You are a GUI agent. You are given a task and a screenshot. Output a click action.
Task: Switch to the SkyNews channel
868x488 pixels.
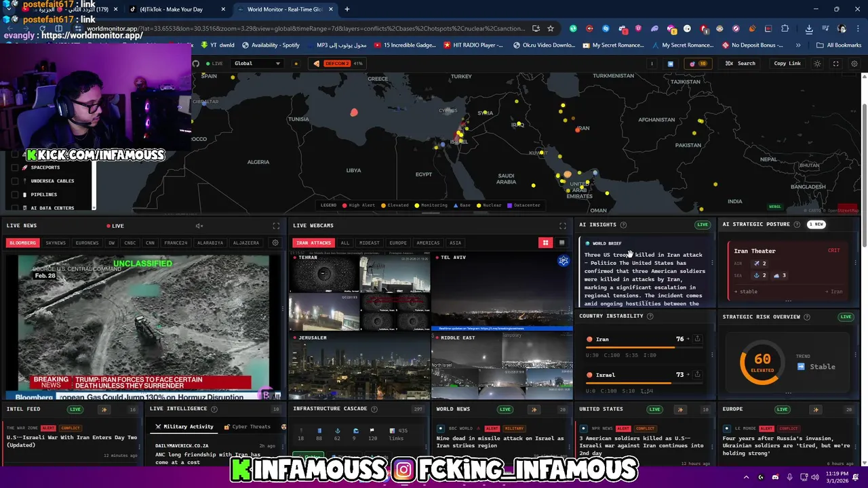(56, 243)
